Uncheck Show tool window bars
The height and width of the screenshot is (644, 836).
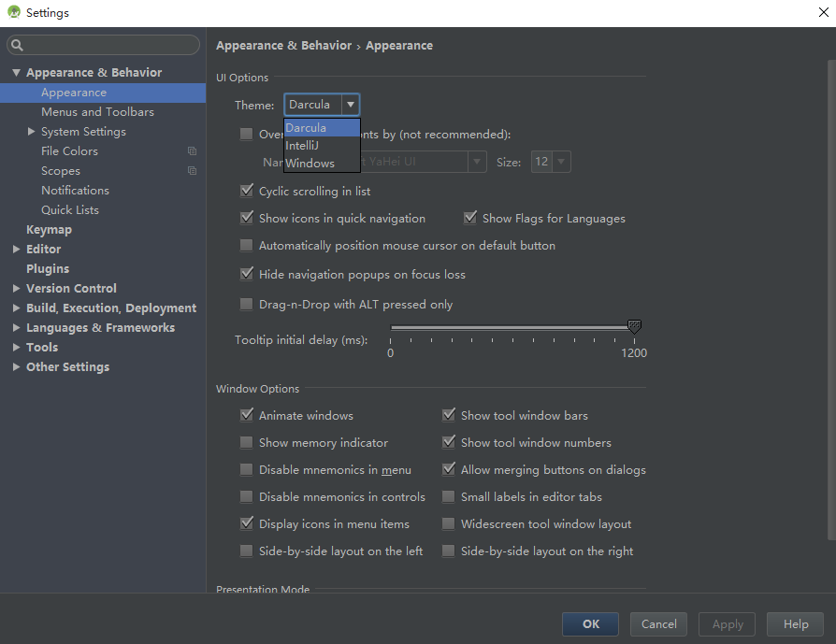pos(448,415)
